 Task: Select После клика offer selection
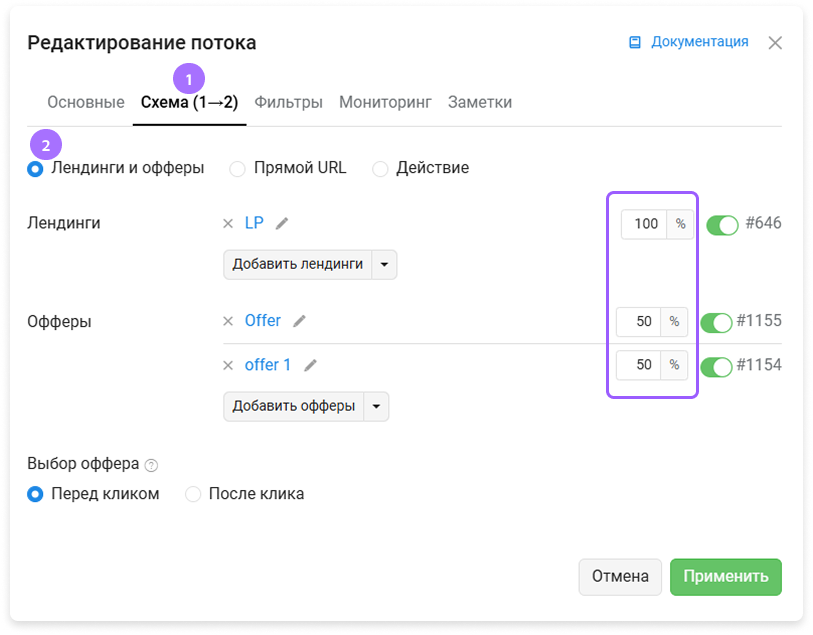193,494
